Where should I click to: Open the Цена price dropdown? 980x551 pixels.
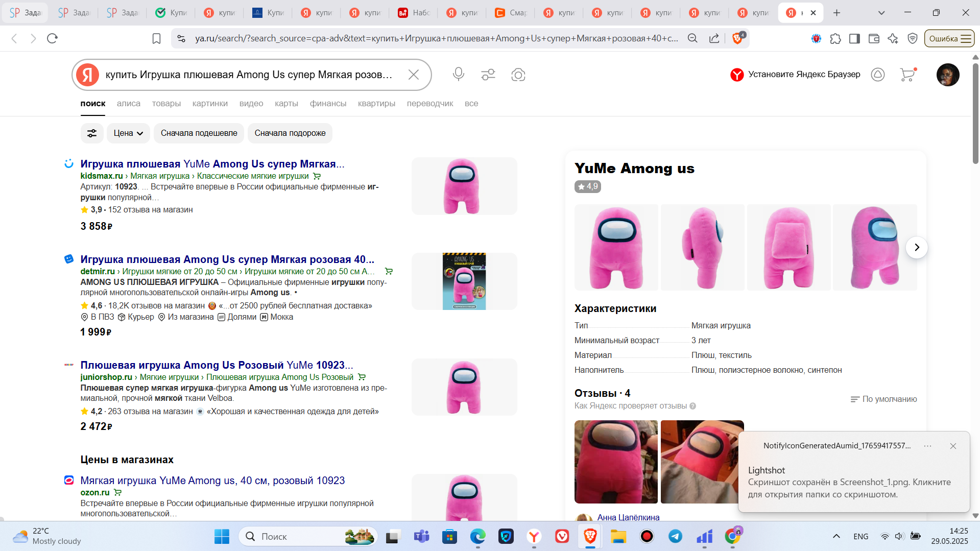coord(128,133)
